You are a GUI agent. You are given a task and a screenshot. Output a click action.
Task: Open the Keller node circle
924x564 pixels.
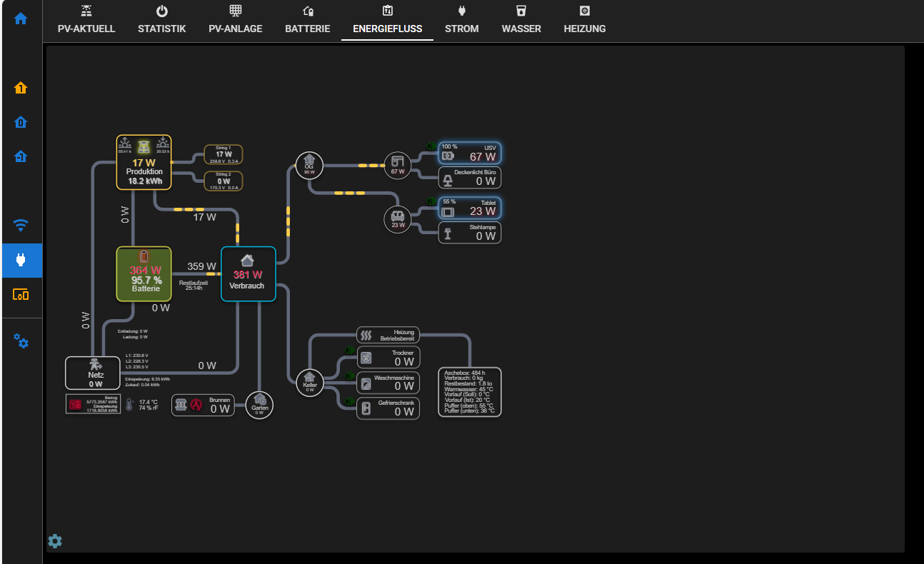(310, 382)
